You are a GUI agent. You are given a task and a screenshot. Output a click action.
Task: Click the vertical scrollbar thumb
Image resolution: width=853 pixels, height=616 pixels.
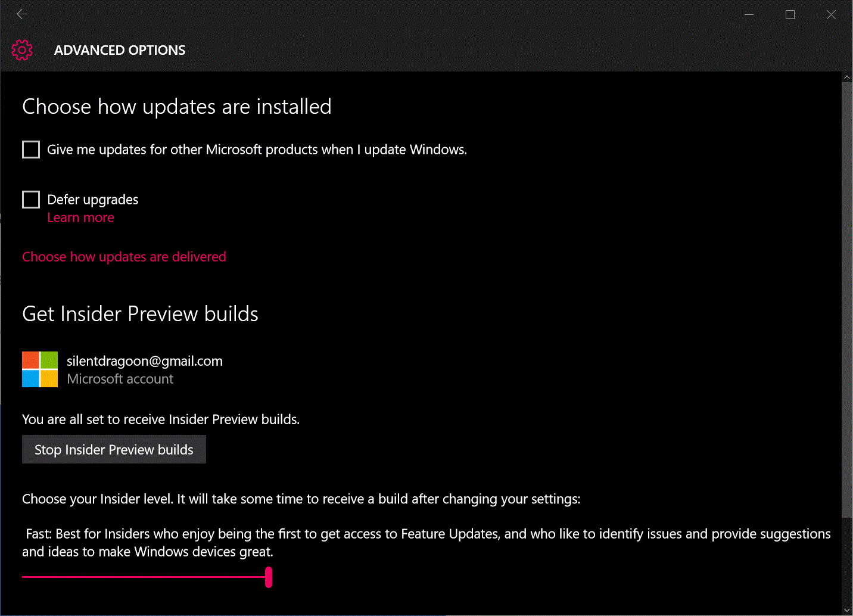(847, 300)
